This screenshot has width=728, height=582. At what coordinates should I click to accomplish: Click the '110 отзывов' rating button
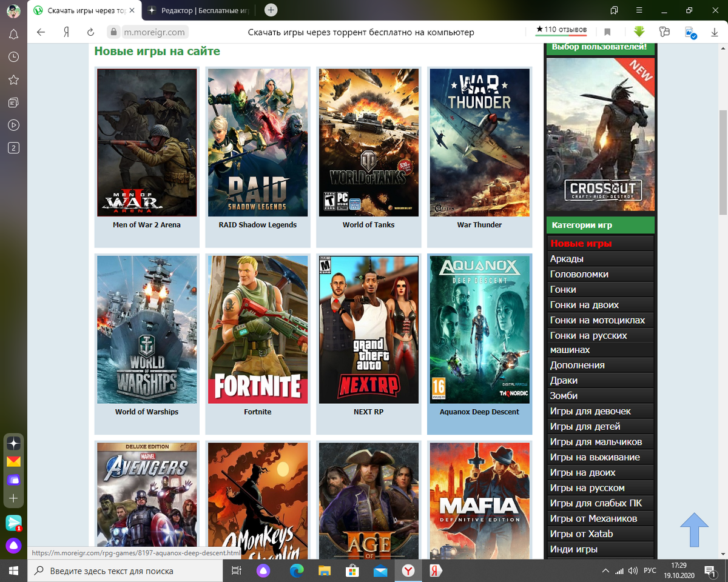561,30
